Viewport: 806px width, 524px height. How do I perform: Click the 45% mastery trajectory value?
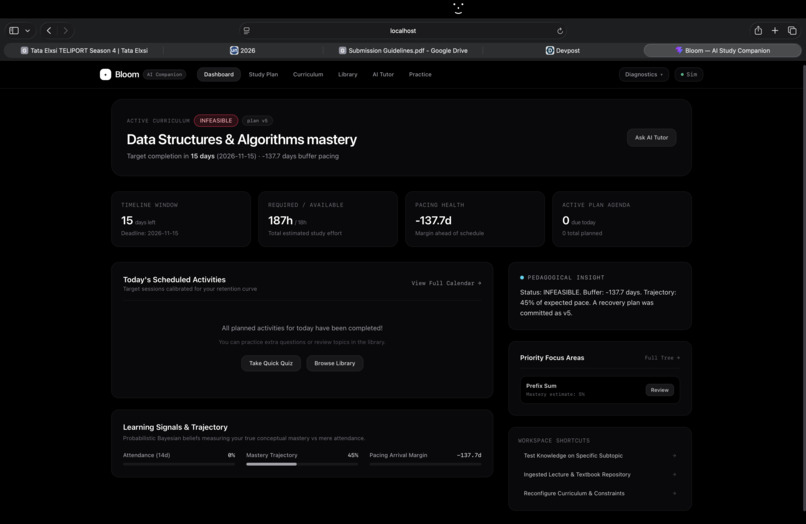click(x=353, y=455)
